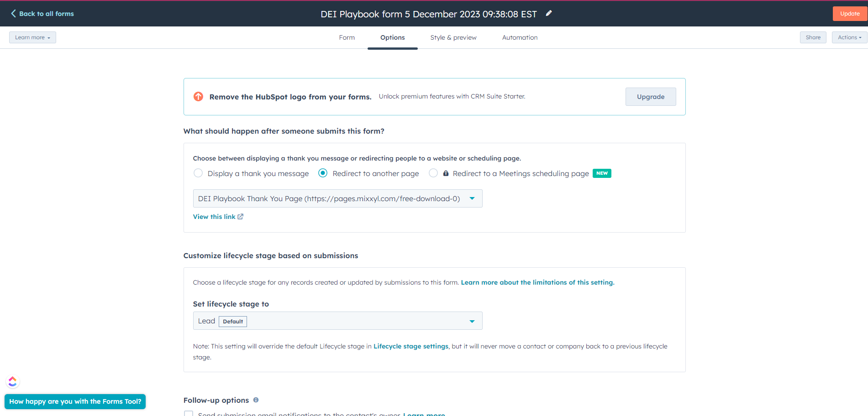Check the submission email notifications checkbox
The image size is (868, 416).
(x=189, y=413)
